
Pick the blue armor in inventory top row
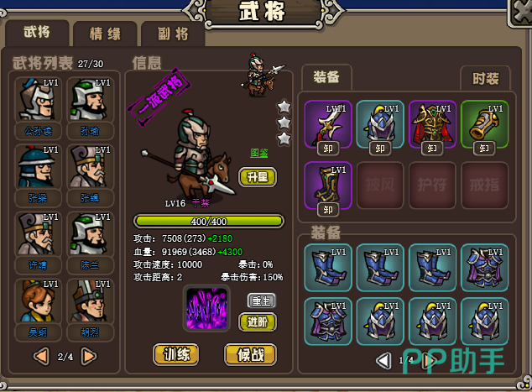click(x=484, y=268)
